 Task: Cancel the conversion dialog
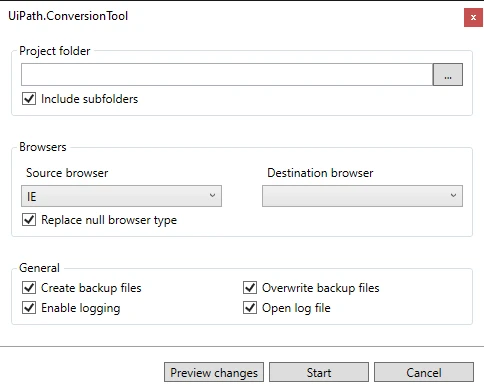[x=424, y=372]
